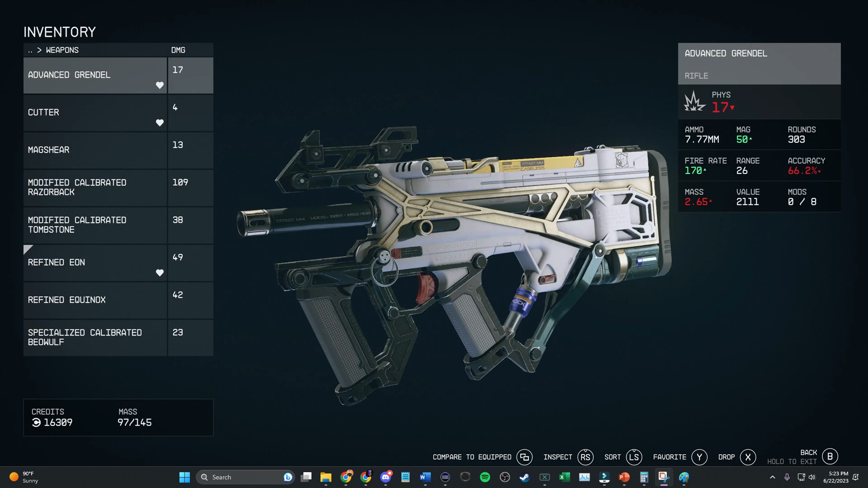868x488 pixels.
Task: Click the WEAPONS breadcrumb label
Action: coord(62,50)
